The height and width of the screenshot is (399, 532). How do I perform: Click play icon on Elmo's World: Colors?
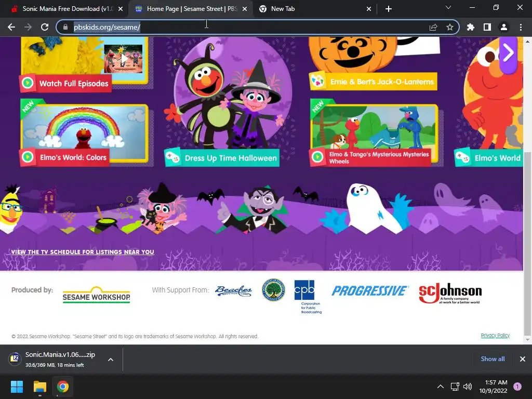click(x=28, y=157)
